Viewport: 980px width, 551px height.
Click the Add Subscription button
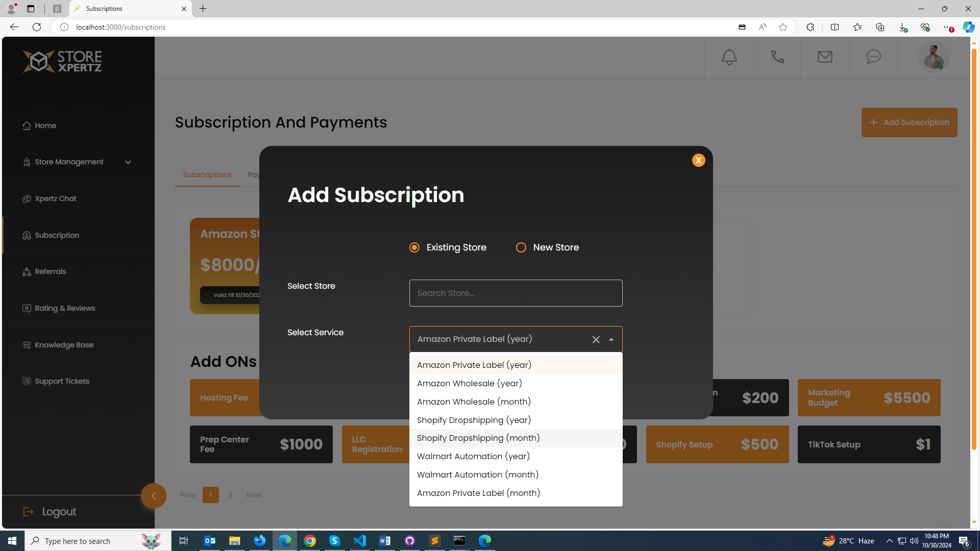909,122
